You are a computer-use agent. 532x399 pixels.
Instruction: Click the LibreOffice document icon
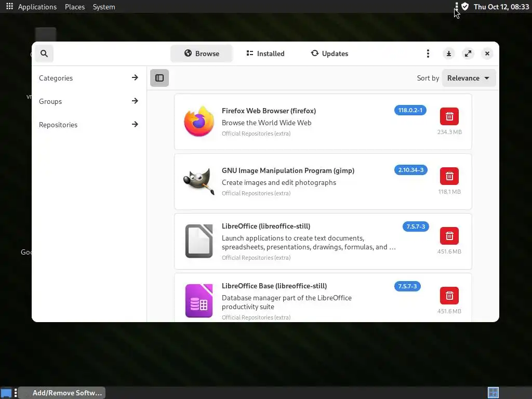click(x=199, y=241)
